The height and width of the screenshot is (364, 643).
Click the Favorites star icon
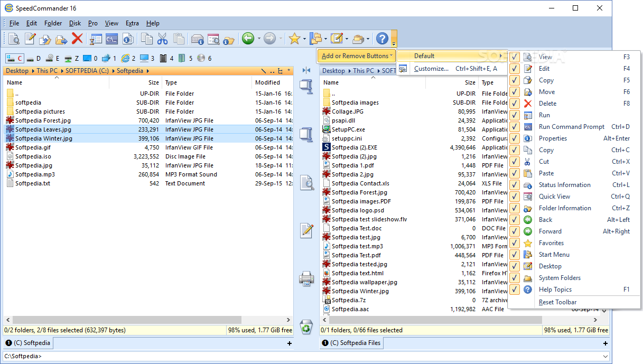click(x=294, y=39)
